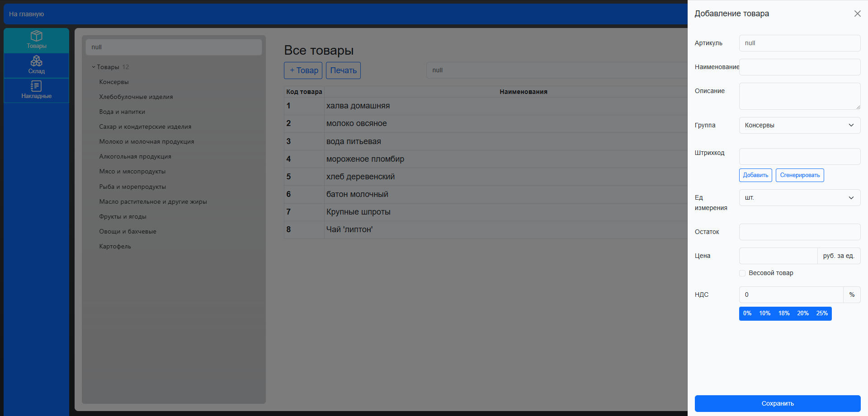Select the Хлебобулочные изделия category

click(136, 97)
